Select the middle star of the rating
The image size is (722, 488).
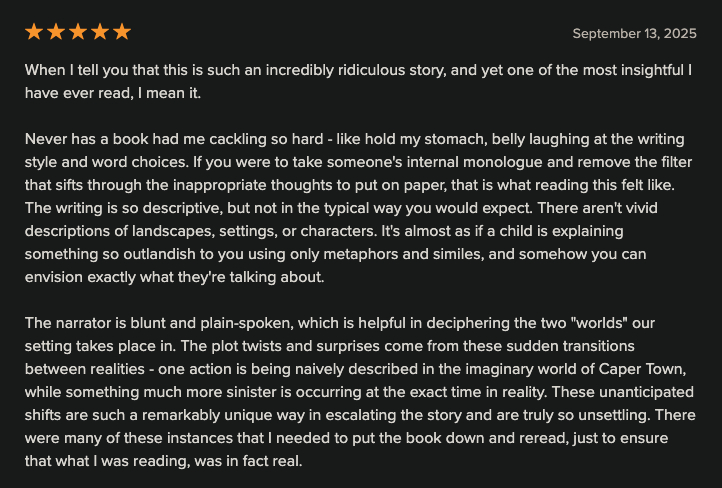point(78,32)
